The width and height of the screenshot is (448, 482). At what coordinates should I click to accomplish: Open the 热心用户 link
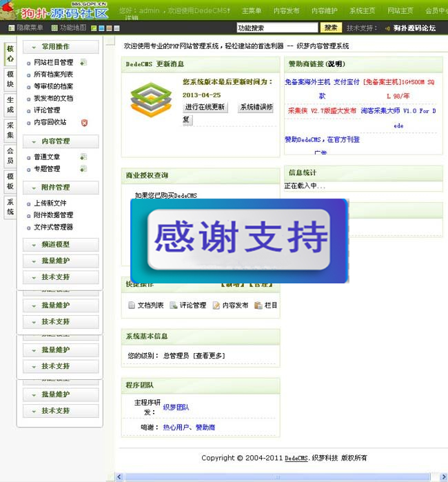176,428
